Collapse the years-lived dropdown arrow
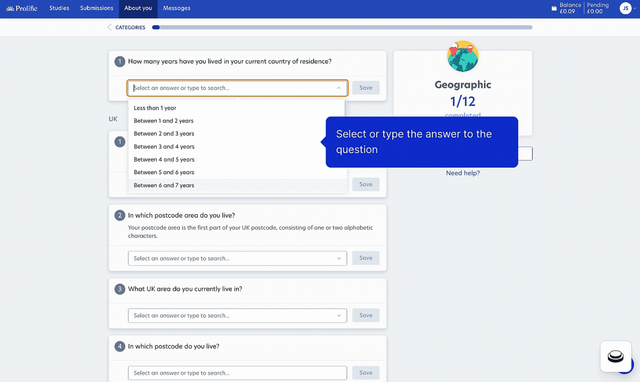 338,88
